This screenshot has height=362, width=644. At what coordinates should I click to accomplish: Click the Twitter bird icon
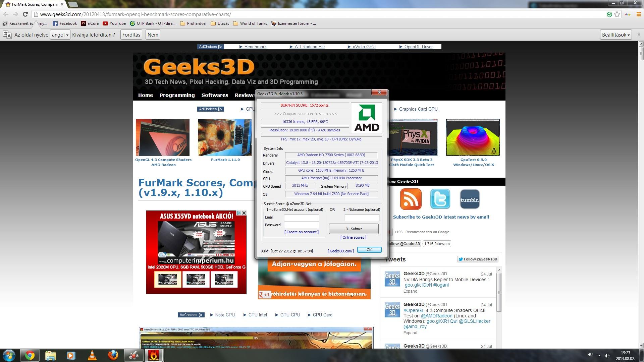pyautogui.click(x=440, y=199)
